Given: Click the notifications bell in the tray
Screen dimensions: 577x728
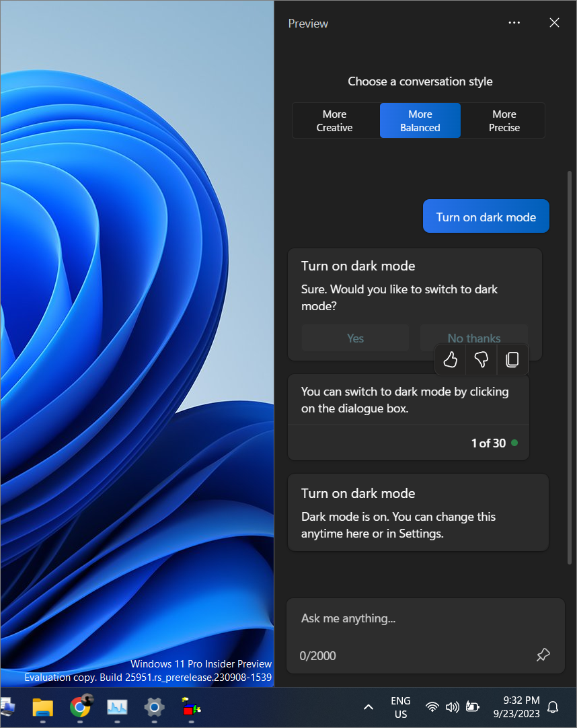Looking at the screenshot, I should (x=552, y=707).
